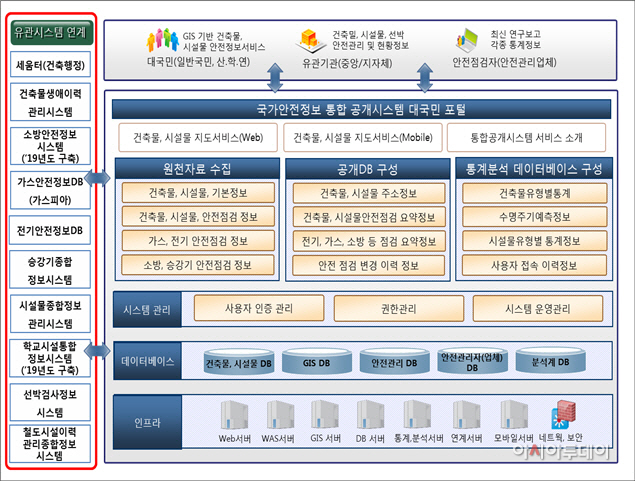This screenshot has width=635, height=481.
Task: Select the 연계서버 server icon
Action: click(467, 415)
